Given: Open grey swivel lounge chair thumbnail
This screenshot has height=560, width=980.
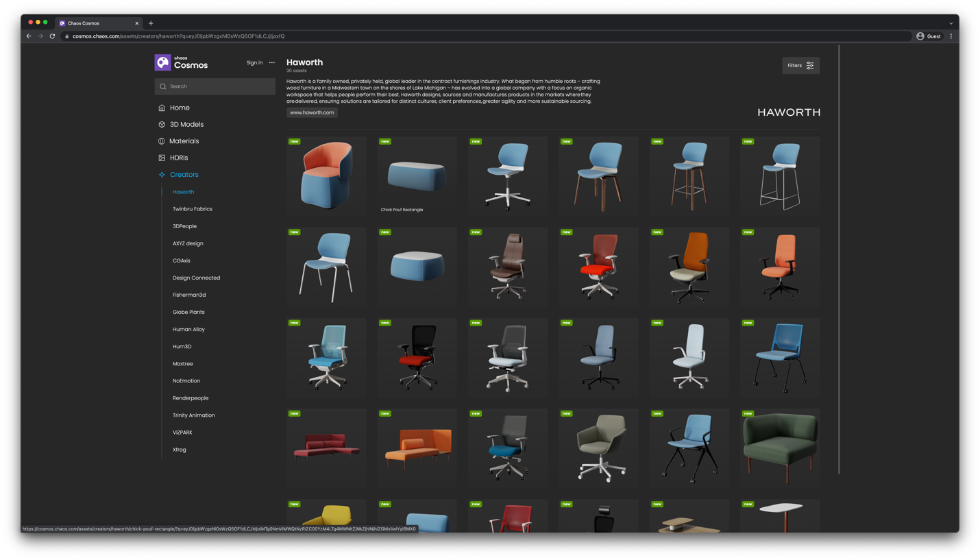Looking at the screenshot, I should [598, 448].
